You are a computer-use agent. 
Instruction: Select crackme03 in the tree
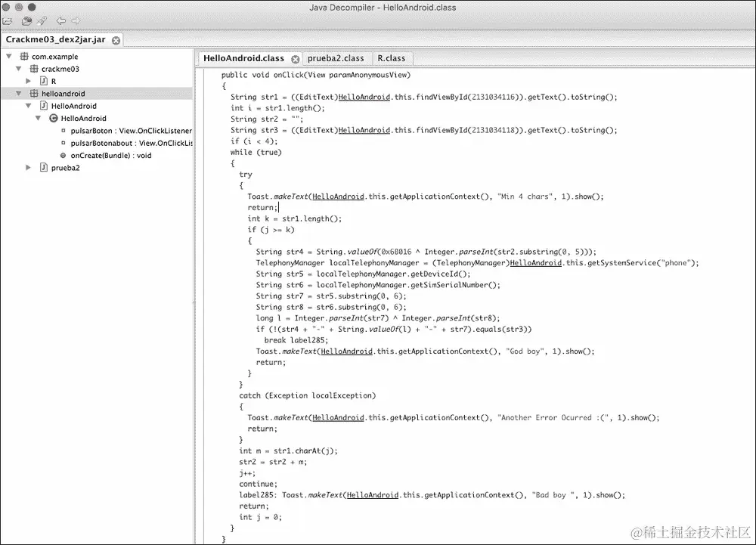[x=60, y=69]
